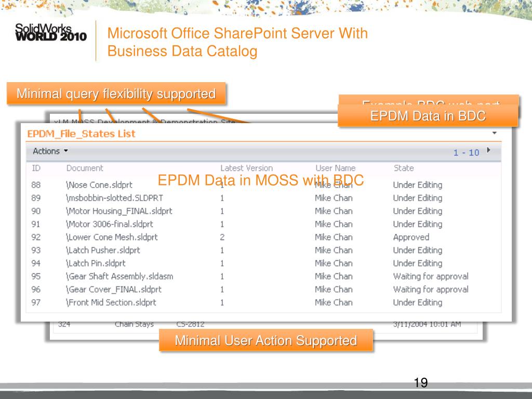Click CS-2812 in the background window
This screenshot has width=532, height=399.
point(190,325)
